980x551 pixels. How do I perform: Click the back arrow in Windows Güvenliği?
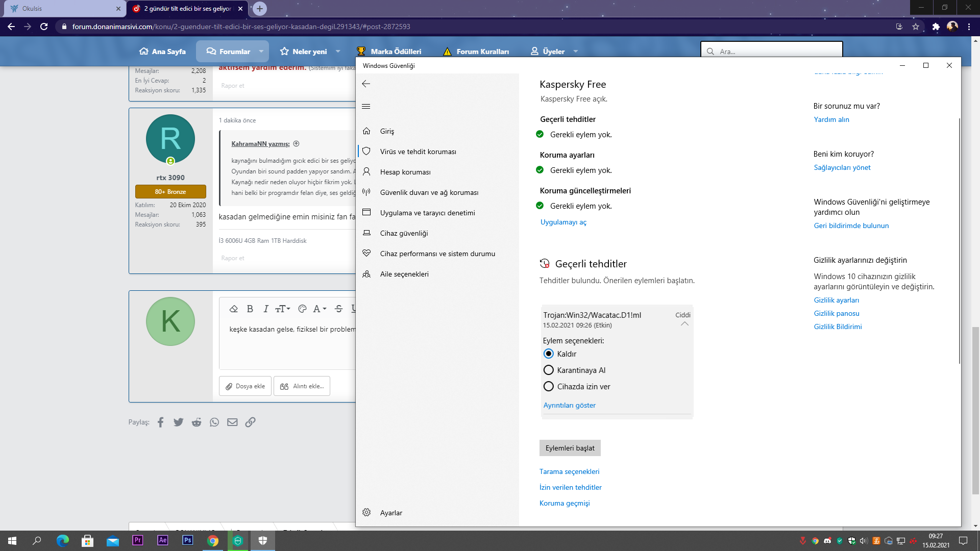coord(366,84)
